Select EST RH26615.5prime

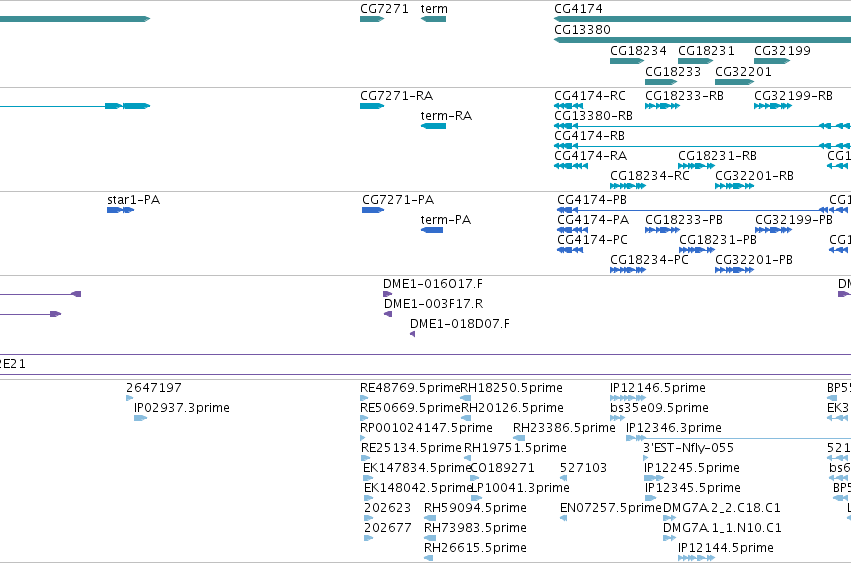[428, 559]
